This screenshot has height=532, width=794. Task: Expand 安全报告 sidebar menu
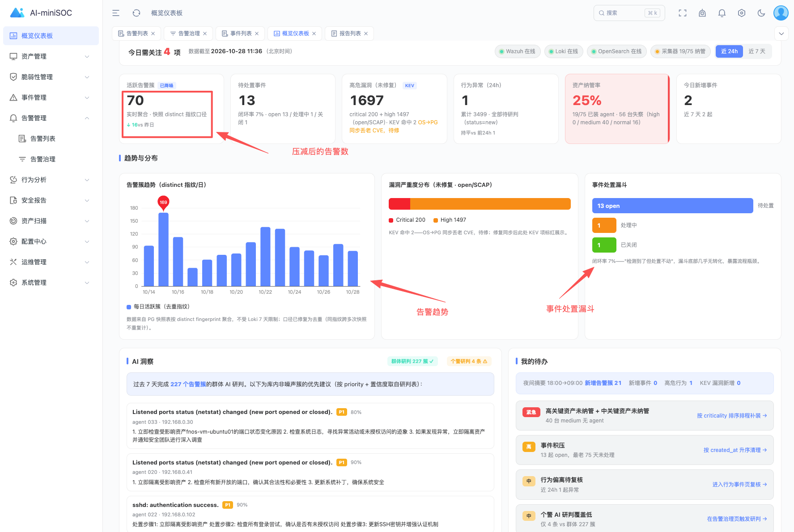click(51, 200)
